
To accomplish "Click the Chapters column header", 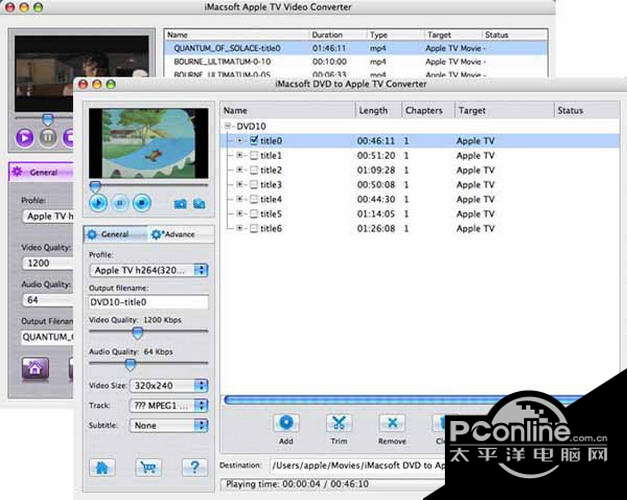I will [x=428, y=110].
